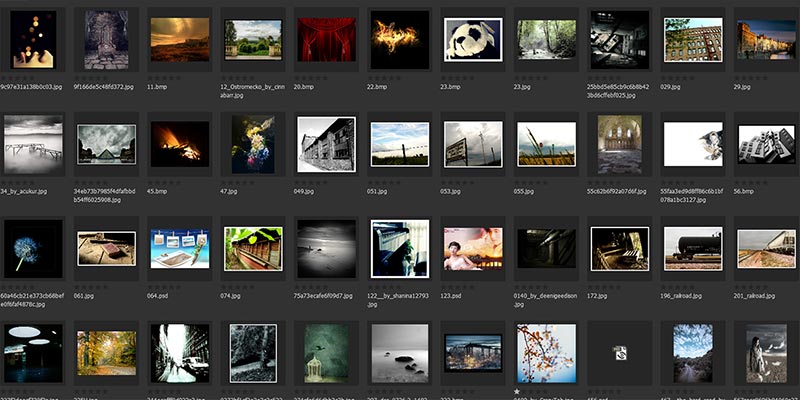Select the wooden fence thumbnail 074.jpg

pyautogui.click(x=253, y=249)
